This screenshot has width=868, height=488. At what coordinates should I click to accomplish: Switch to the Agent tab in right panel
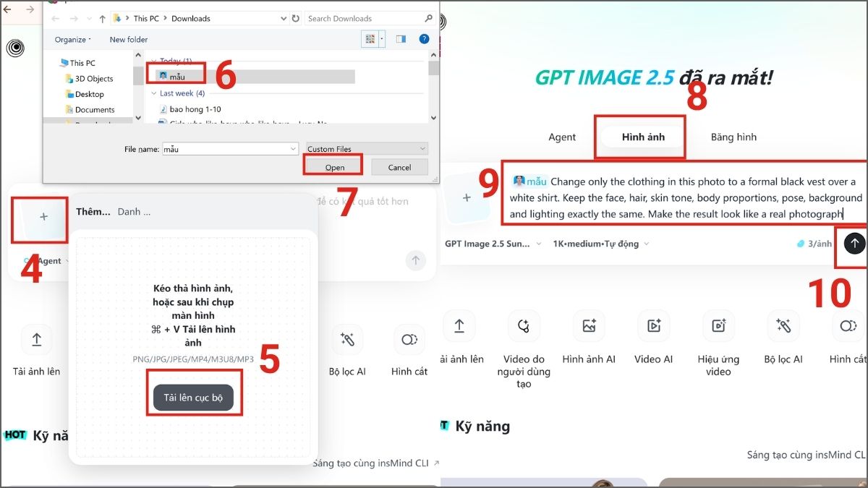click(562, 137)
